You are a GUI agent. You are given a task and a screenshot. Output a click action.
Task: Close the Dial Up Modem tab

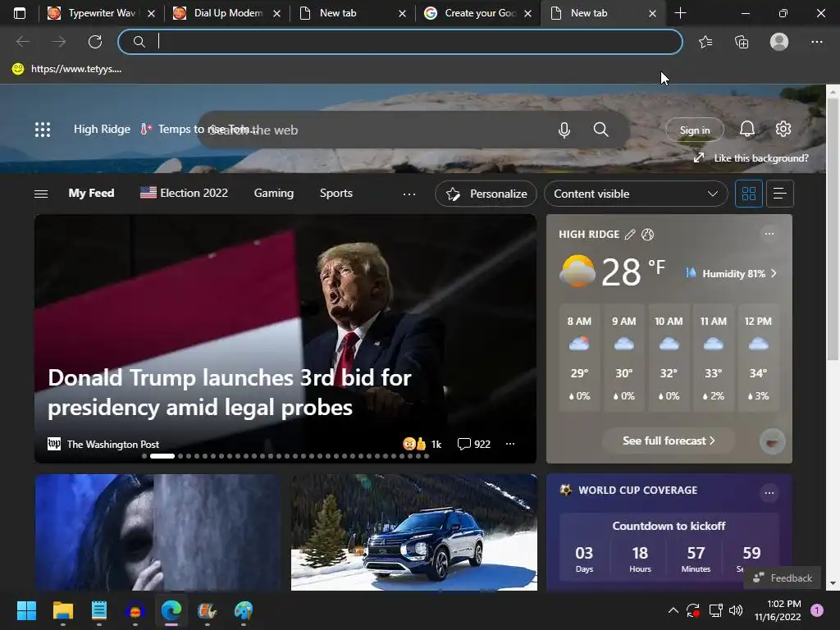tap(277, 13)
